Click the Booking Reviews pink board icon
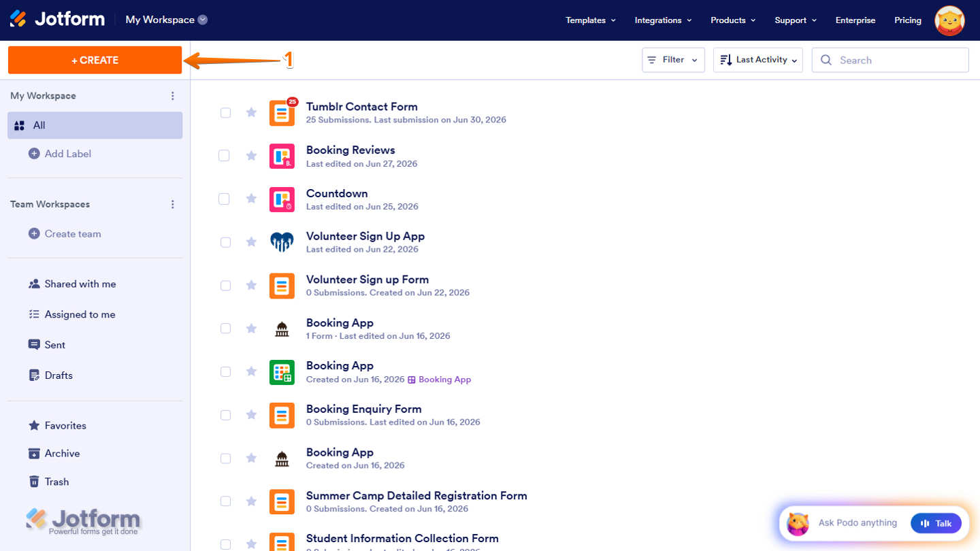This screenshot has height=551, width=980. [x=282, y=156]
